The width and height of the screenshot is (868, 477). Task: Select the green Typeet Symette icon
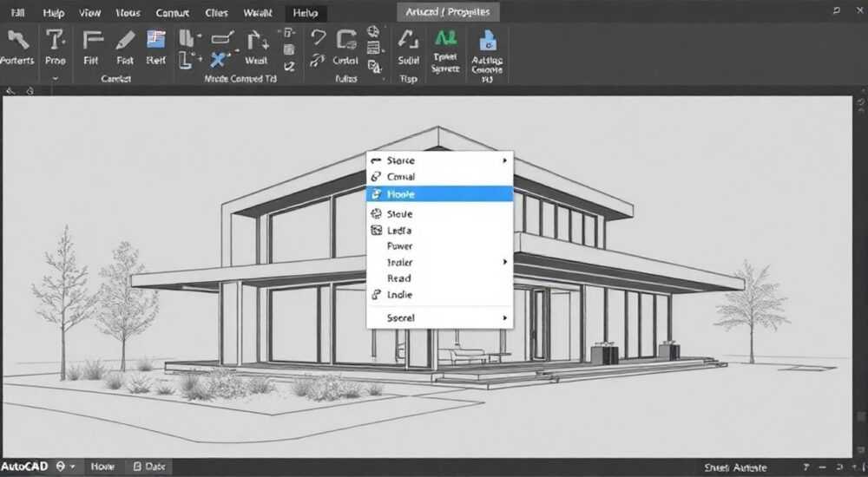click(445, 39)
